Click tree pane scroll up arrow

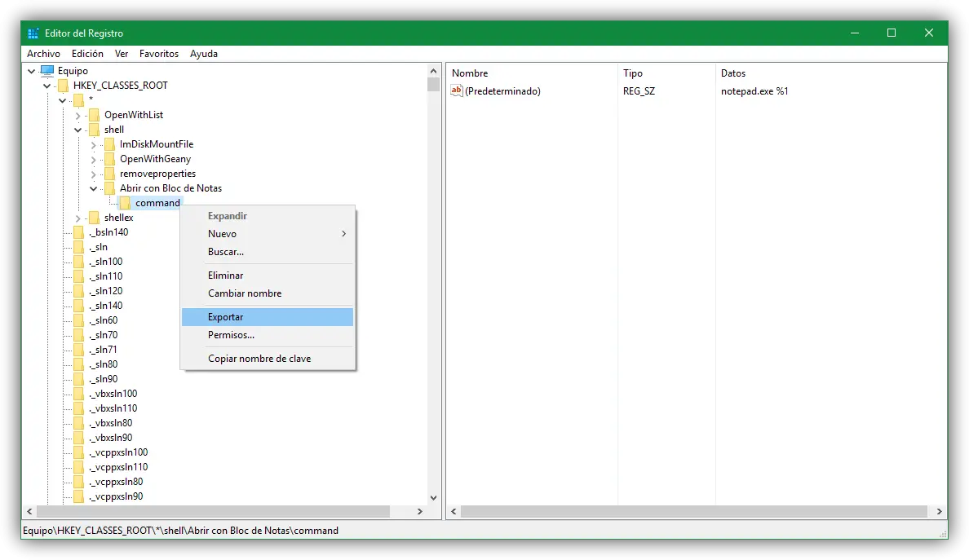coord(433,71)
